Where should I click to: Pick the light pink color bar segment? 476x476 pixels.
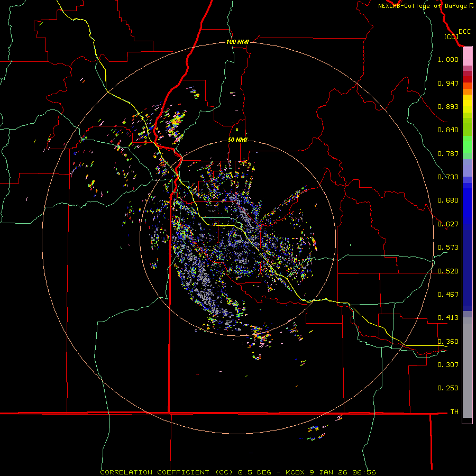[467, 57]
